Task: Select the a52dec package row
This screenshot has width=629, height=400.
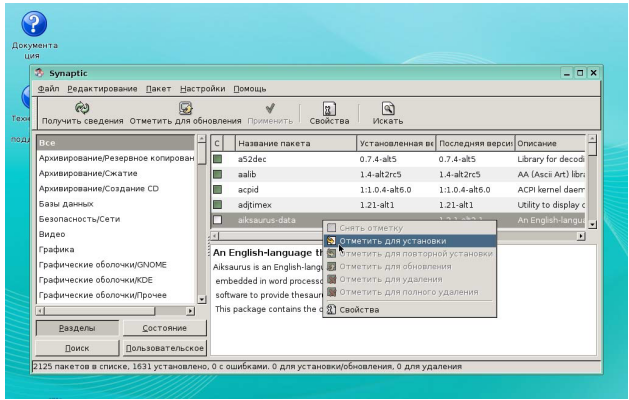Action: point(398,159)
